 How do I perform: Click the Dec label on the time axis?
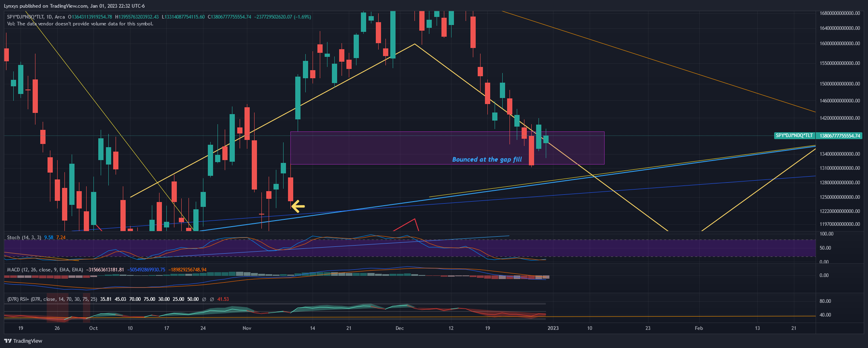click(400, 328)
